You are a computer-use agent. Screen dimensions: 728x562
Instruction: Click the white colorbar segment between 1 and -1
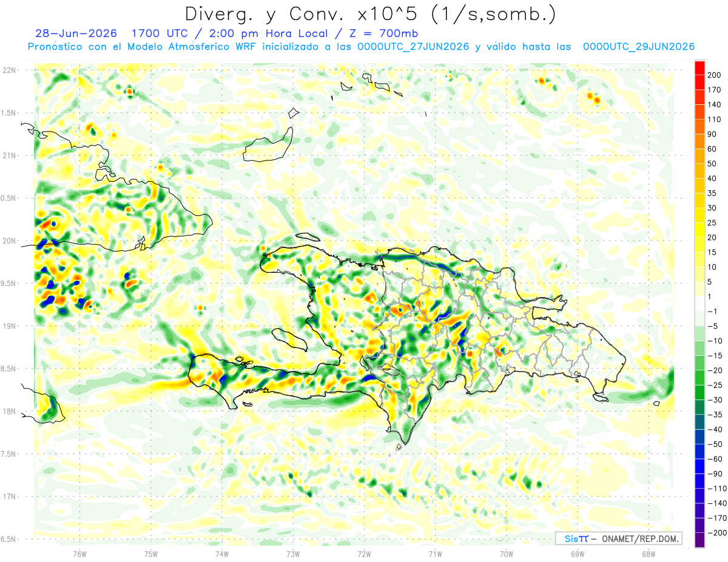point(699,304)
